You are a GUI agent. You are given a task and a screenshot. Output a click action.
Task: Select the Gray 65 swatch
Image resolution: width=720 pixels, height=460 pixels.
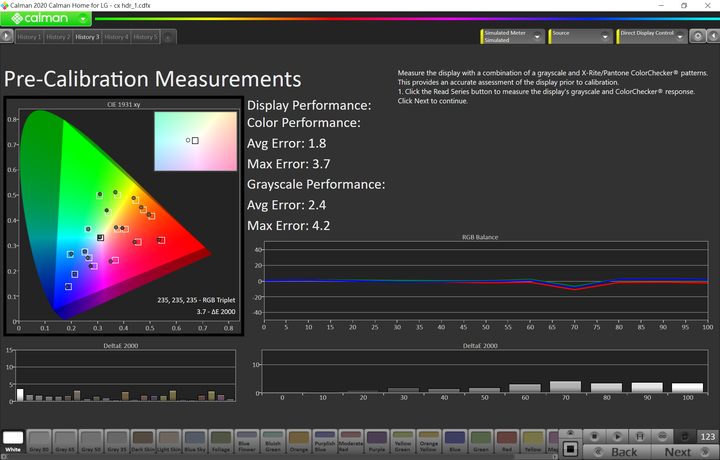(65, 441)
